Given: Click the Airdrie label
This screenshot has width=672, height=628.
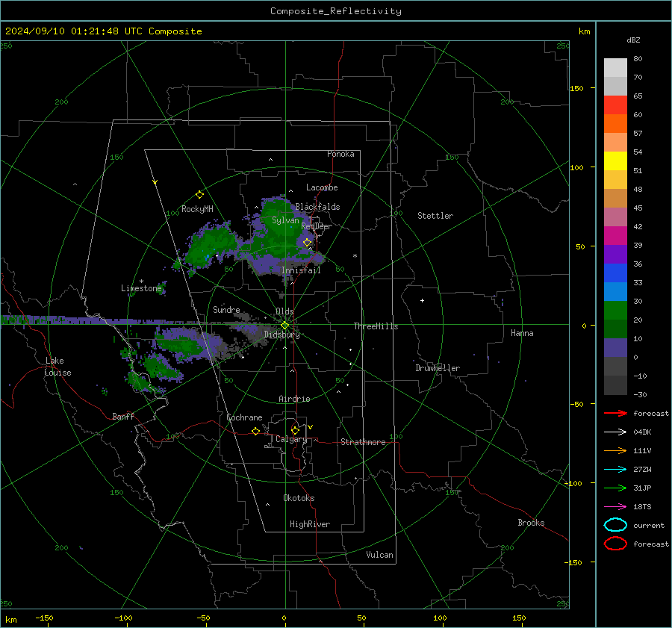Looking at the screenshot, I should click(294, 399).
